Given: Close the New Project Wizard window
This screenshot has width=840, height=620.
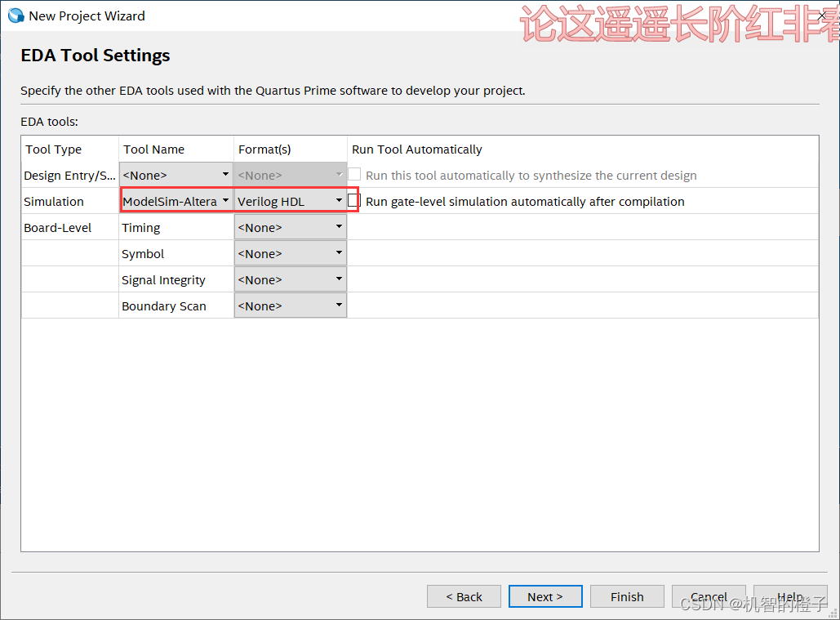Looking at the screenshot, I should point(824,16).
